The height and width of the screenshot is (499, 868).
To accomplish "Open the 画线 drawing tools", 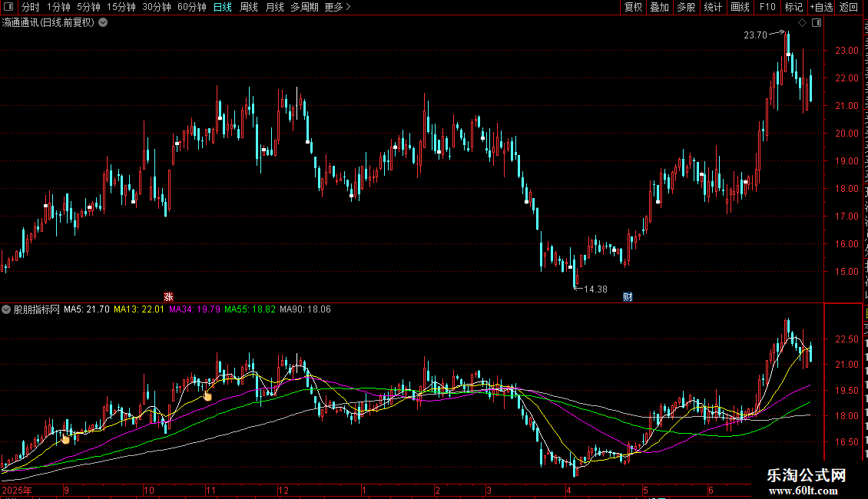I will point(740,7).
